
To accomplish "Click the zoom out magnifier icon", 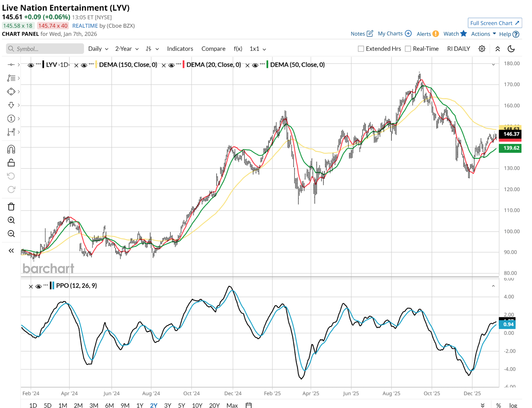I will (11, 234).
